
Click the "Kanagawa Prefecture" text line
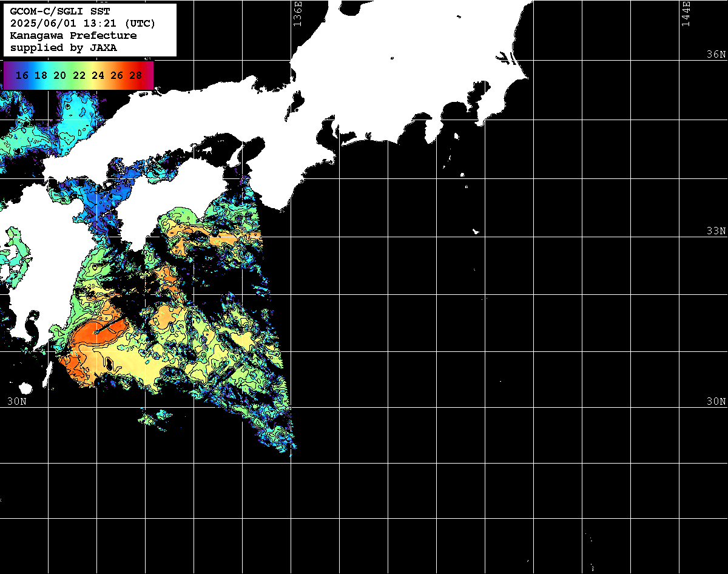click(73, 36)
